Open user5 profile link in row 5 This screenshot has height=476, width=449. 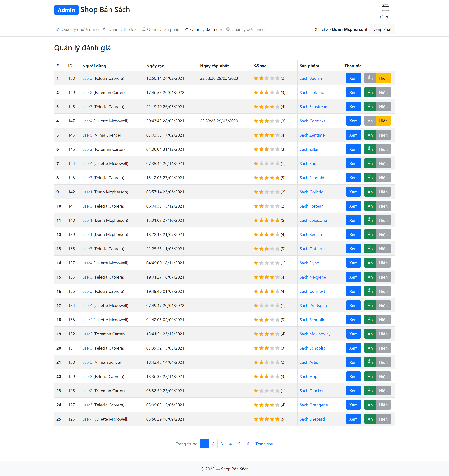[x=87, y=135]
